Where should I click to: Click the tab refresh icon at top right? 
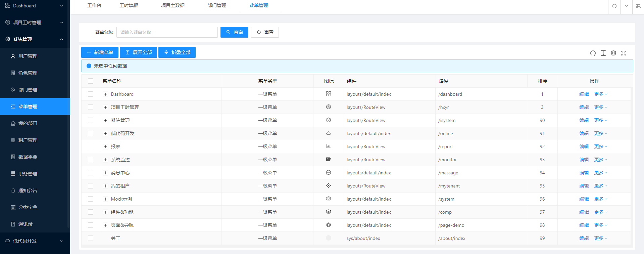click(x=614, y=6)
